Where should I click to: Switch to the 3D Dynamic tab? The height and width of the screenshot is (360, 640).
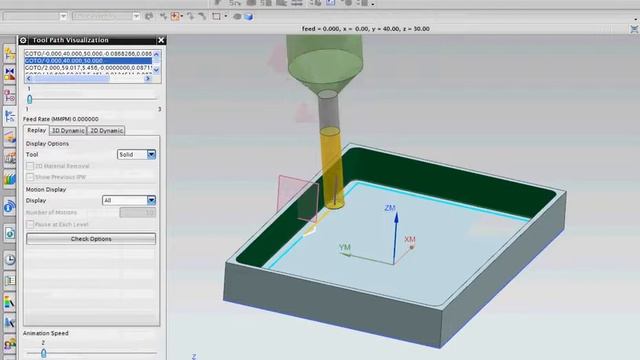coord(68,131)
